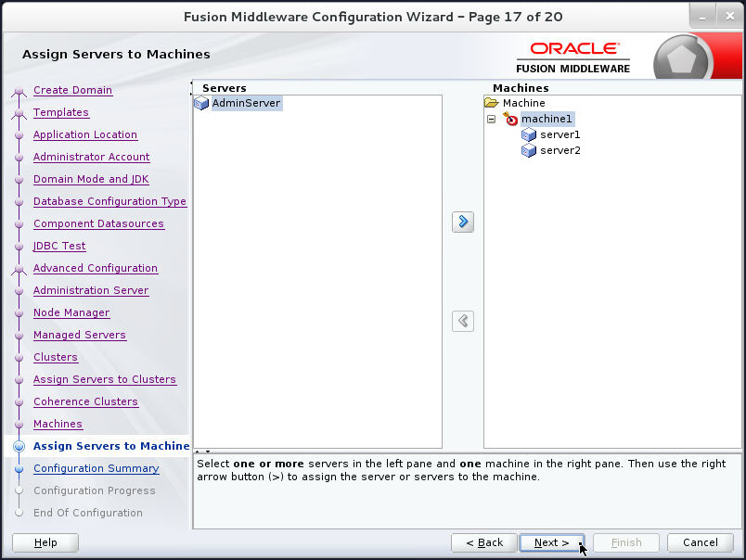The height and width of the screenshot is (560, 746).
Task: Click the Cancel button
Action: (x=701, y=542)
